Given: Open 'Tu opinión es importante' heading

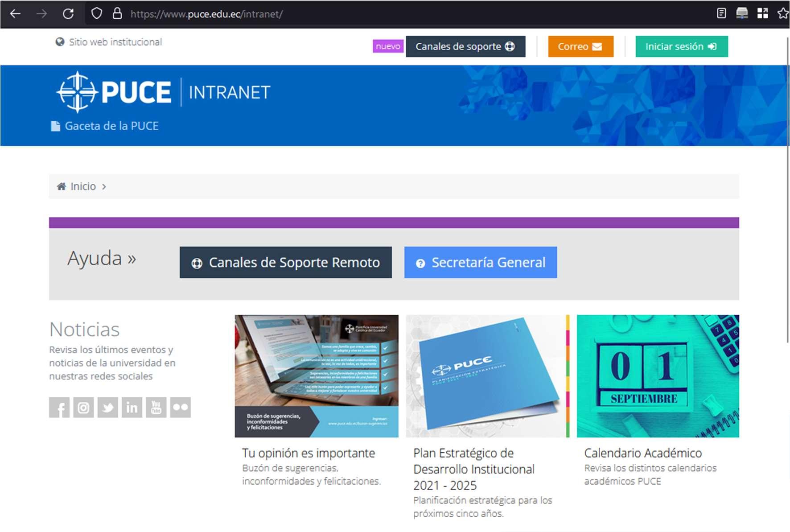Looking at the screenshot, I should tap(309, 453).
